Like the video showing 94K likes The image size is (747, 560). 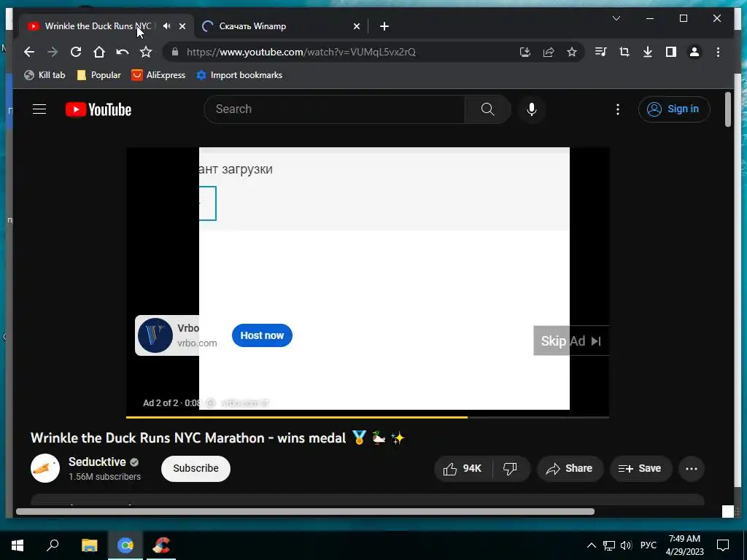tap(463, 469)
